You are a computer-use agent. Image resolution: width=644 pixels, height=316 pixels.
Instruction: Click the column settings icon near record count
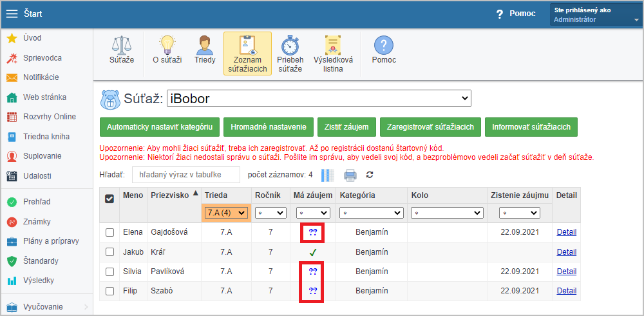(x=328, y=175)
